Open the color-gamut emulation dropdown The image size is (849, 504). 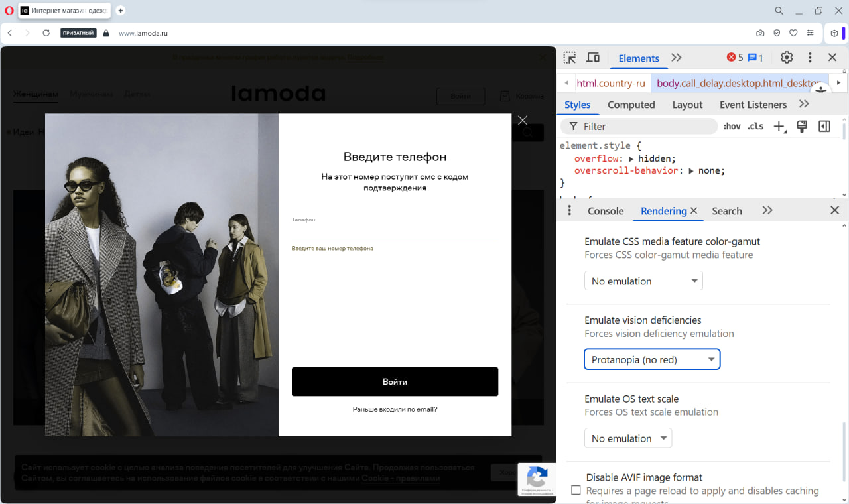click(x=643, y=281)
